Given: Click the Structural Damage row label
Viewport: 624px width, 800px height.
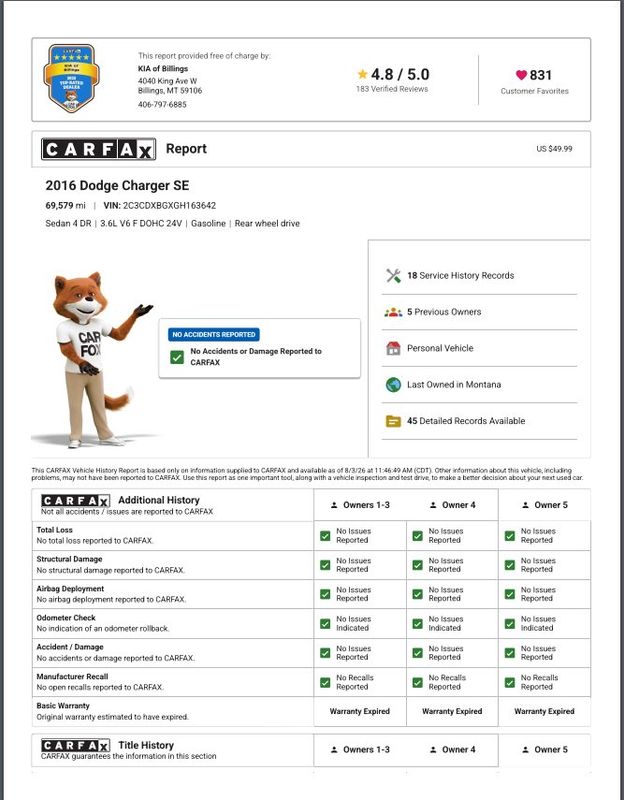Looking at the screenshot, I should (69, 559).
